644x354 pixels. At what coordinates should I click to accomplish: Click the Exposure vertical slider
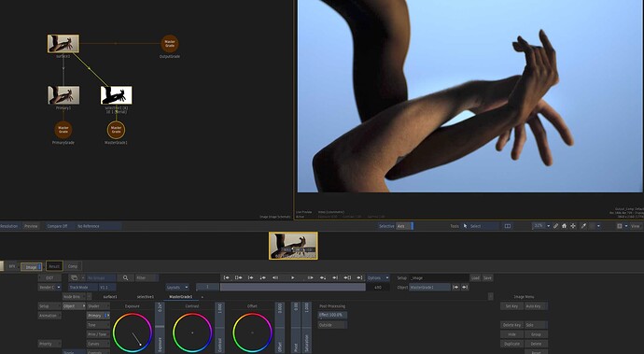pos(160,328)
